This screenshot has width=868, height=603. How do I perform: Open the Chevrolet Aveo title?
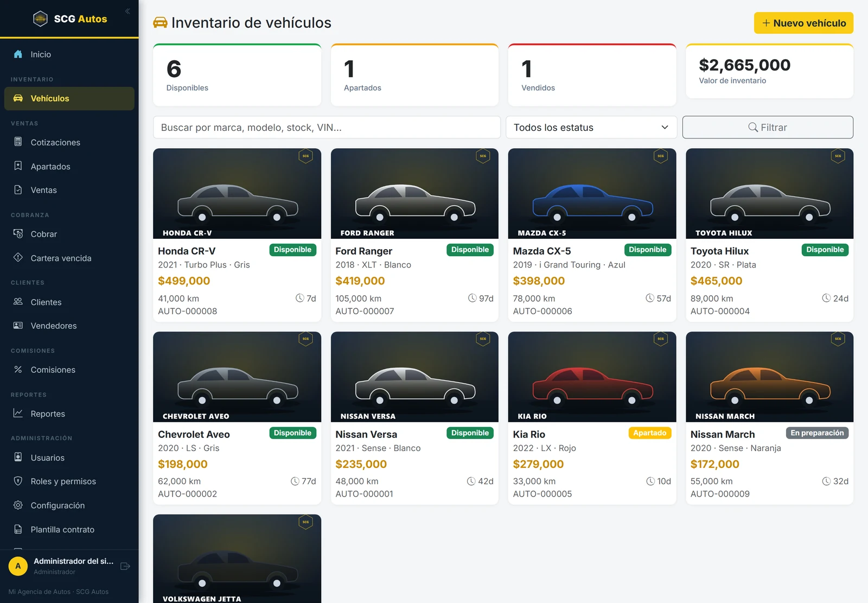[x=194, y=434]
